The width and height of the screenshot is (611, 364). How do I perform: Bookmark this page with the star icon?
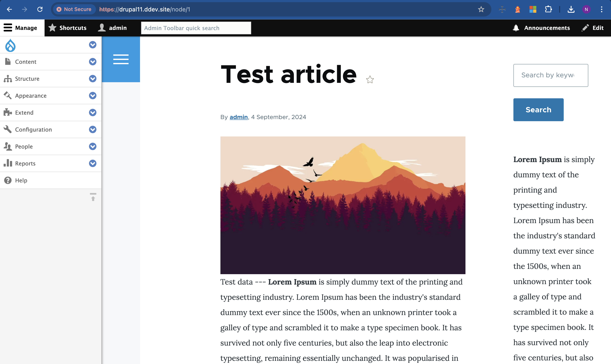[x=481, y=9]
